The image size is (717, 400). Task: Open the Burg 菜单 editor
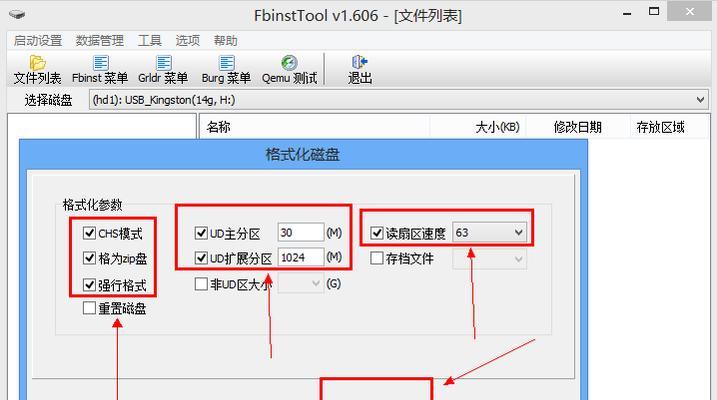click(x=226, y=70)
